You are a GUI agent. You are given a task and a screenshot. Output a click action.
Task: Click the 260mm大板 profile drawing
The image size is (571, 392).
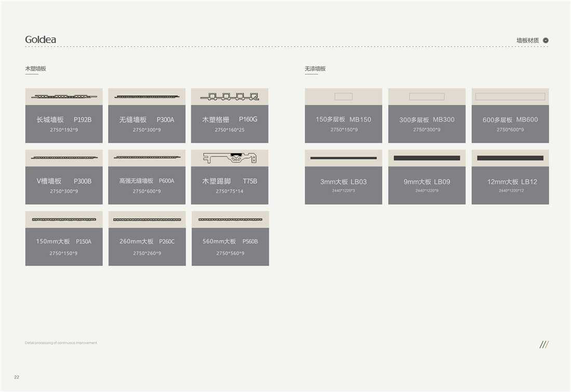147,219
